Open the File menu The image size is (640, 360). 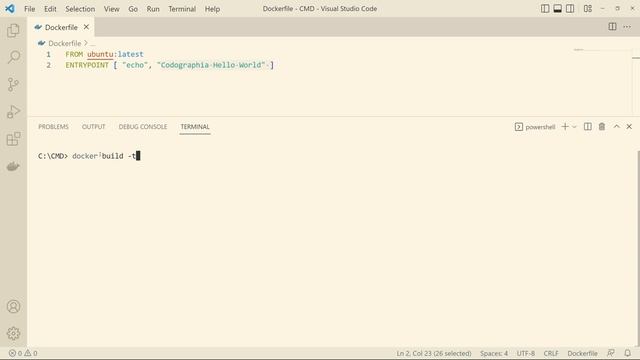[x=29, y=9]
